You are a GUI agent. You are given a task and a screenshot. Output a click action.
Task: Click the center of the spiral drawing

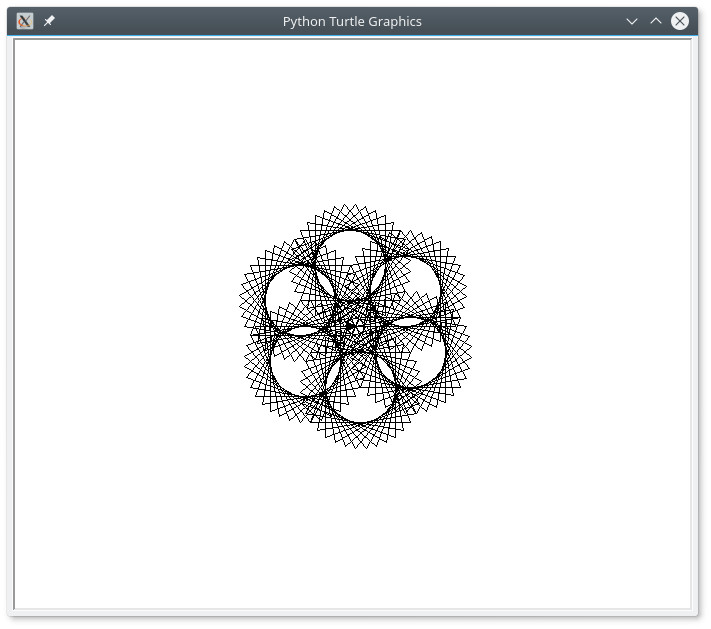pos(354,325)
